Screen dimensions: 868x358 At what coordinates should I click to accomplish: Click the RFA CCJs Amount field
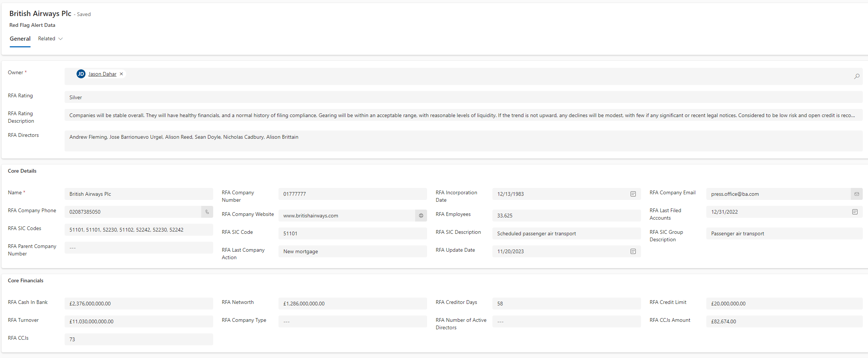pos(784,321)
